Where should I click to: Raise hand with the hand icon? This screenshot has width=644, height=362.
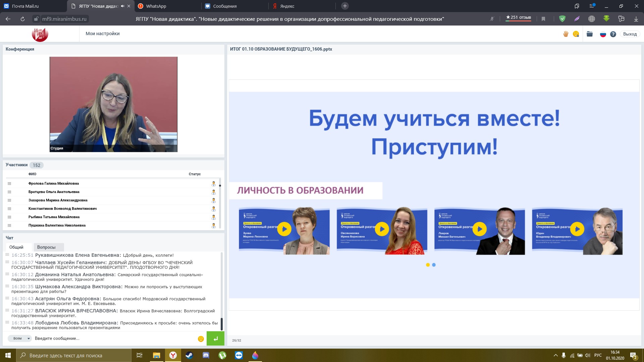pyautogui.click(x=566, y=34)
